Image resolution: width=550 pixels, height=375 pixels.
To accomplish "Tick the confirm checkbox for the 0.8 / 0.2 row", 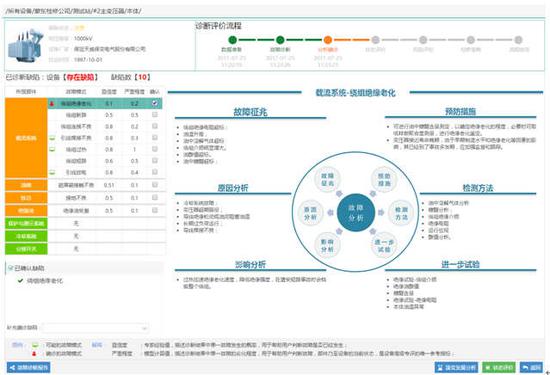I will pyautogui.click(x=155, y=126).
